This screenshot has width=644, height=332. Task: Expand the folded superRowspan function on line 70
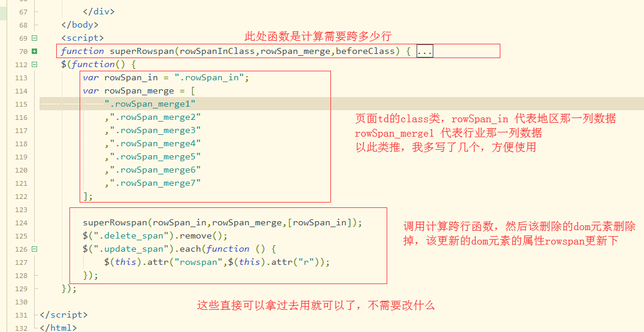pyautogui.click(x=35, y=52)
